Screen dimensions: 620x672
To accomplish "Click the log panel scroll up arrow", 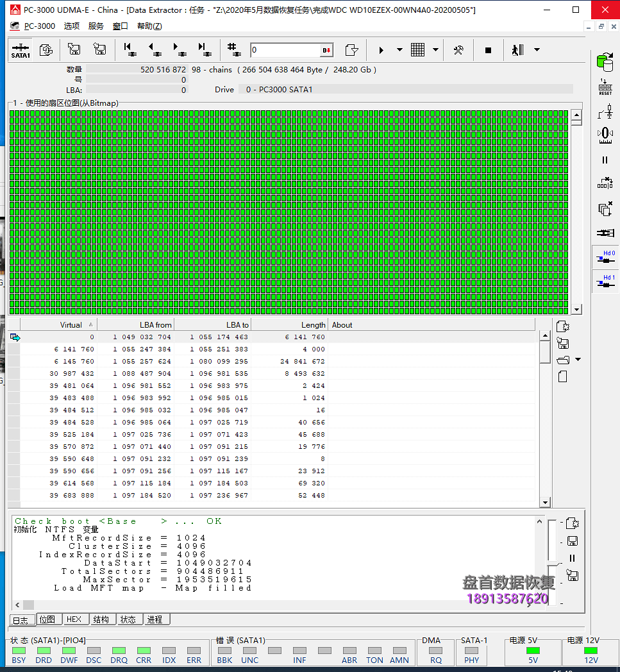I will point(539,521).
